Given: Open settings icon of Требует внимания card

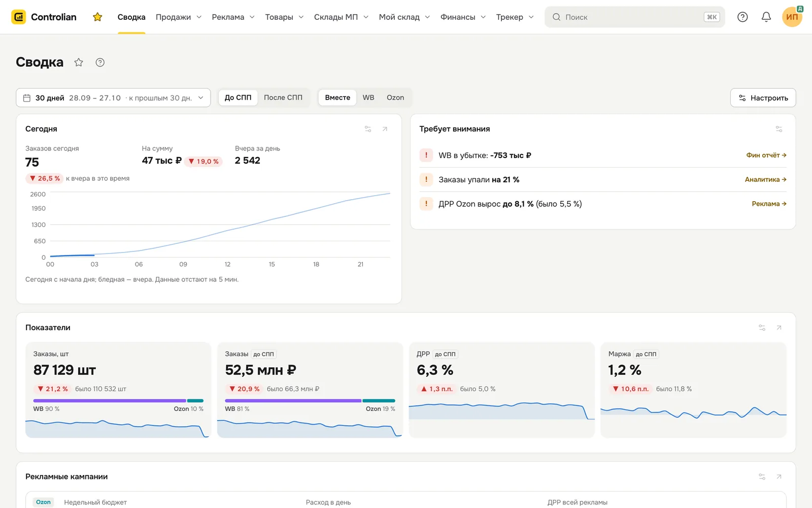Looking at the screenshot, I should tap(779, 129).
